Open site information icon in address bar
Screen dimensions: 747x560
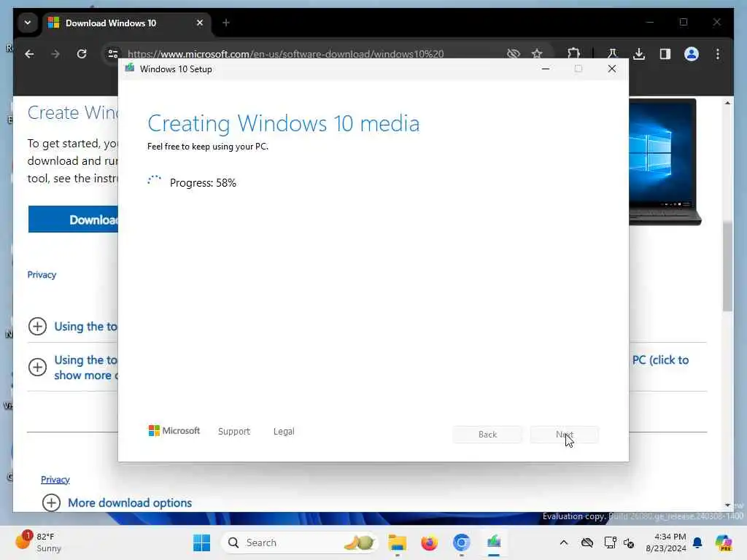point(113,54)
